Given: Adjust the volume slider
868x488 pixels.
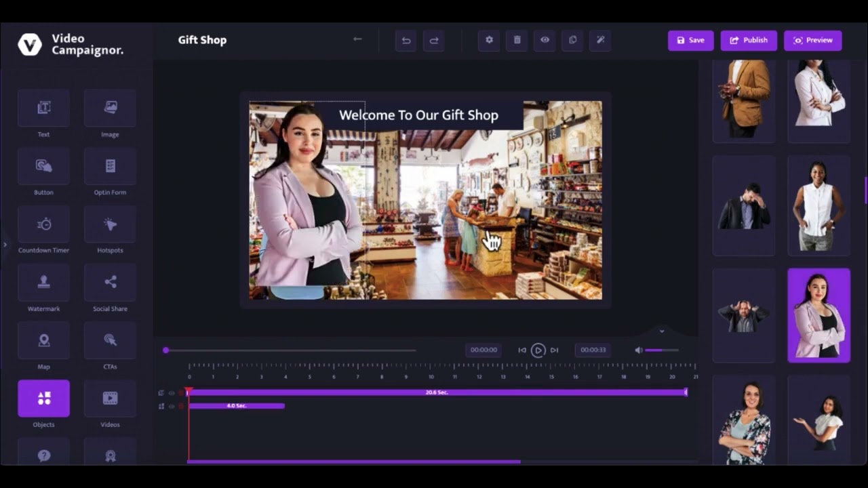Looking at the screenshot, I should [x=662, y=350].
